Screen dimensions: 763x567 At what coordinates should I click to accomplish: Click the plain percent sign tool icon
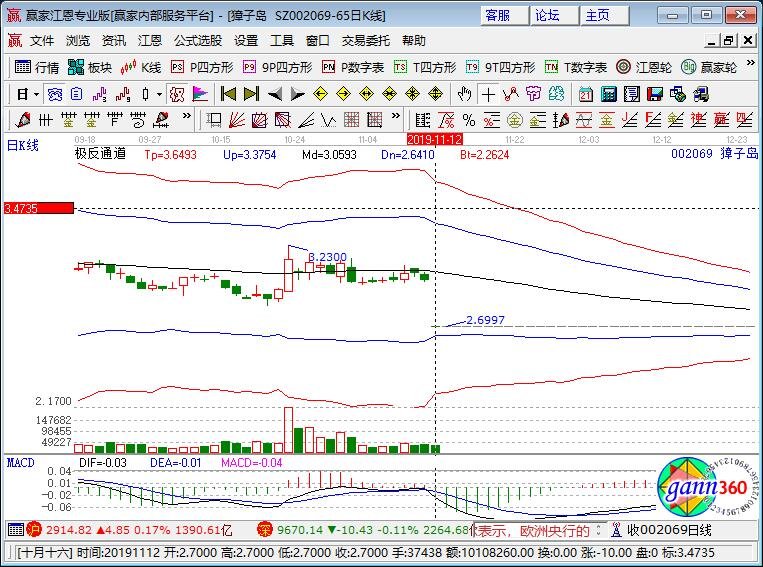[469, 120]
